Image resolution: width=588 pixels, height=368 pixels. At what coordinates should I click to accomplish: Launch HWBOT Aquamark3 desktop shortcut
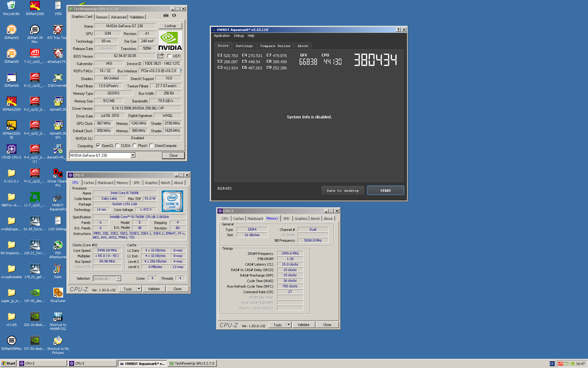click(x=58, y=201)
